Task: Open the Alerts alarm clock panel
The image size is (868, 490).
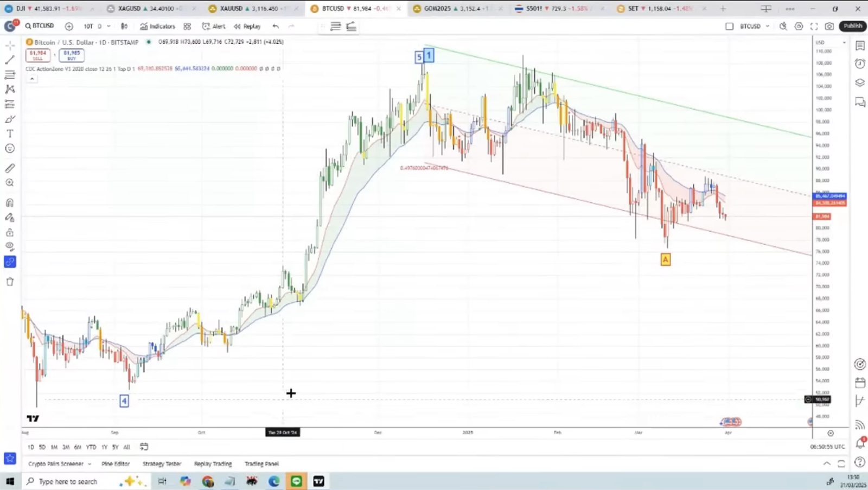Action: pos(860,63)
